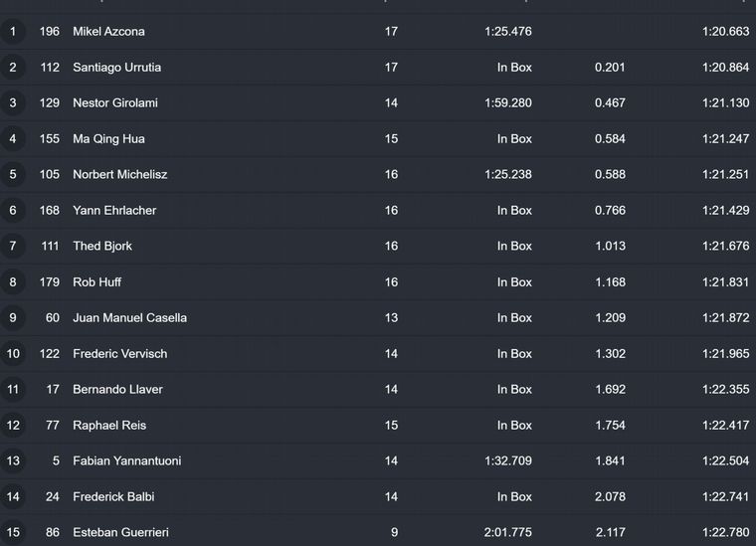The height and width of the screenshot is (546, 756).
Task: Click on Nestor Girolami's name
Action: (x=115, y=103)
